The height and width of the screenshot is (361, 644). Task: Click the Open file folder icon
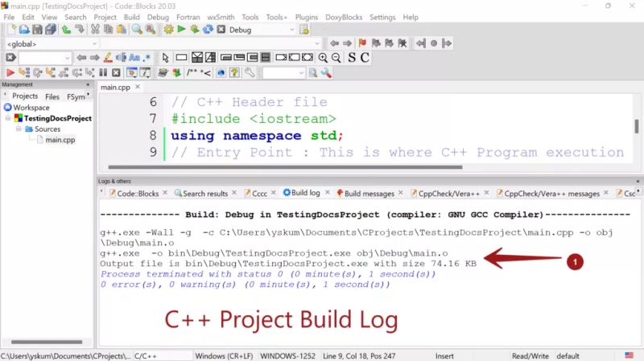pyautogui.click(x=24, y=30)
